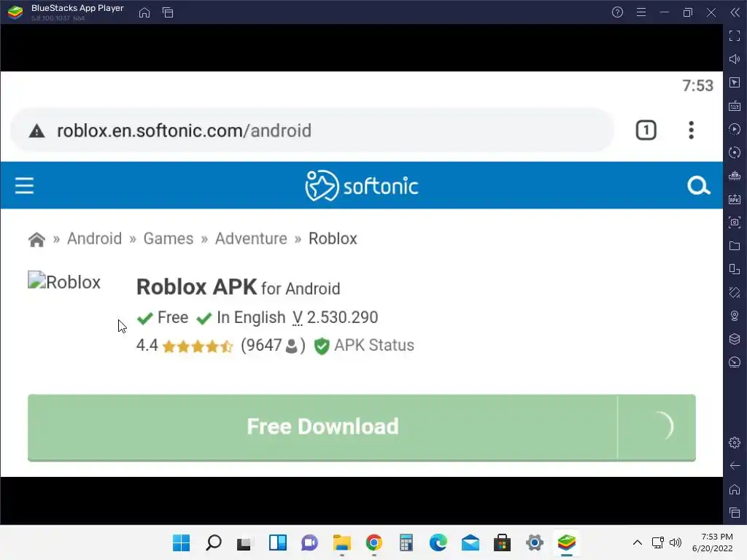The image size is (747, 560).
Task: Open multi-instance windows icon in title bar
Action: point(168,12)
